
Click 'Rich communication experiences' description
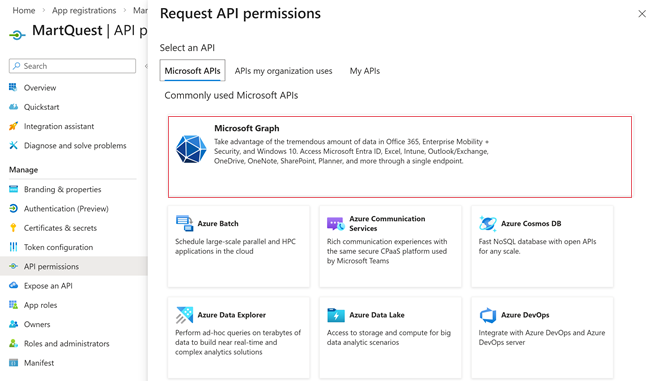click(x=387, y=251)
